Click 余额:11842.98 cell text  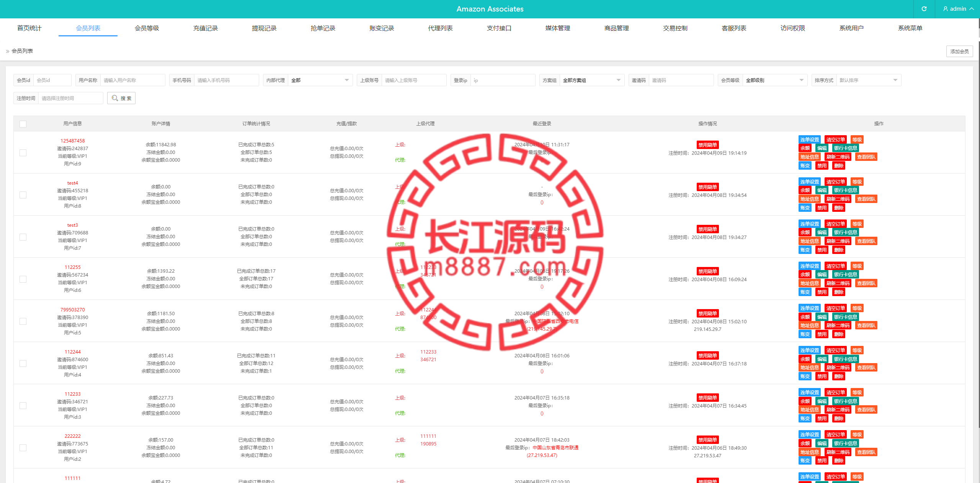click(161, 145)
